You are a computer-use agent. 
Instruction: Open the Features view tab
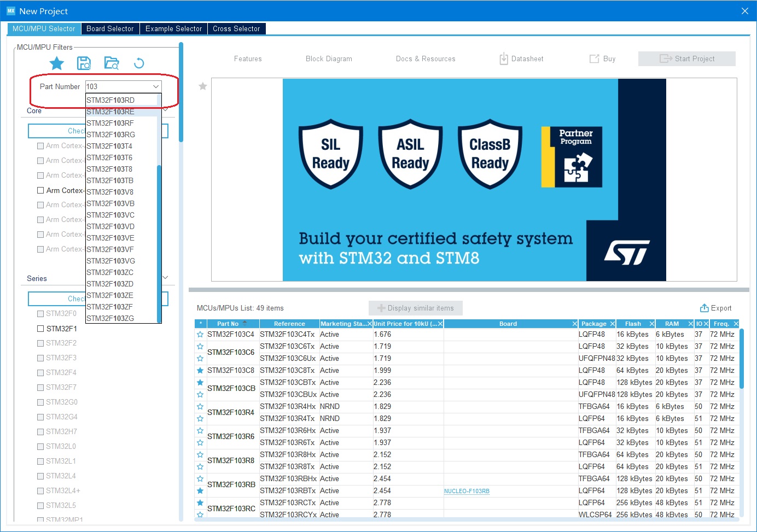pos(248,59)
